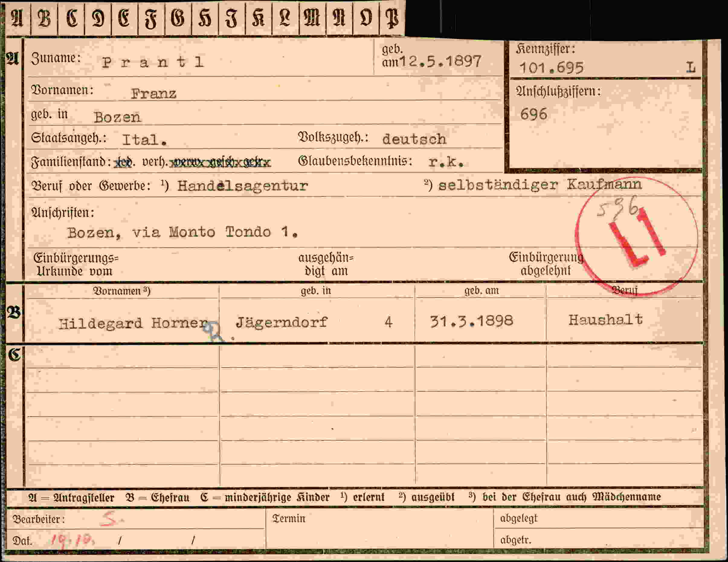This screenshot has width=728, height=562.
Task: Click the Anschlußziffern value 696
Action: click(534, 114)
